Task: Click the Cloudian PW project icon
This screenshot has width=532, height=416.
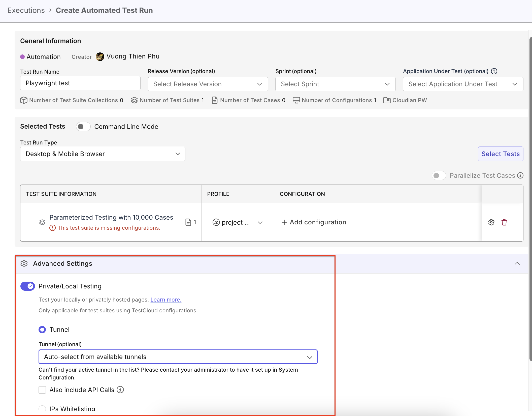Action: pyautogui.click(x=387, y=100)
